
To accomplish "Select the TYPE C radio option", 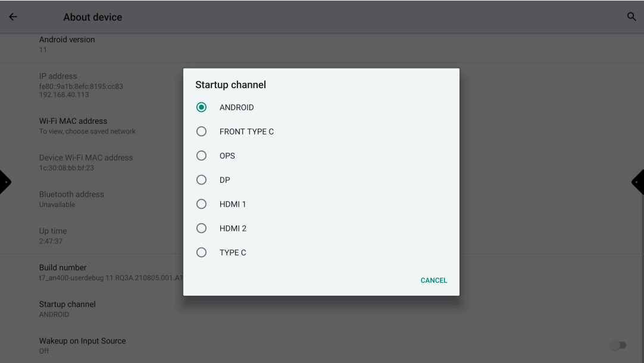I will click(202, 252).
